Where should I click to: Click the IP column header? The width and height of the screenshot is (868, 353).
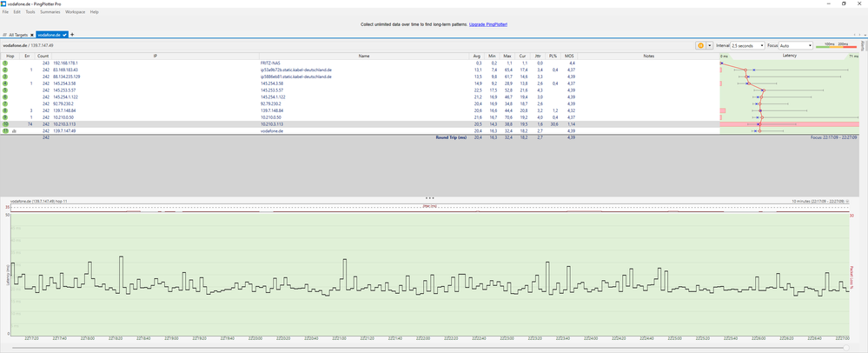click(156, 56)
